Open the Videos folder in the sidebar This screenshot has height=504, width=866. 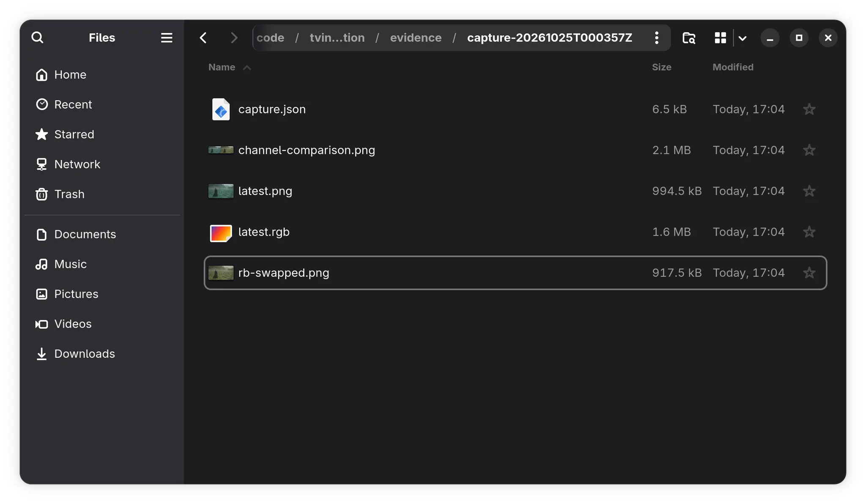[x=102, y=324]
